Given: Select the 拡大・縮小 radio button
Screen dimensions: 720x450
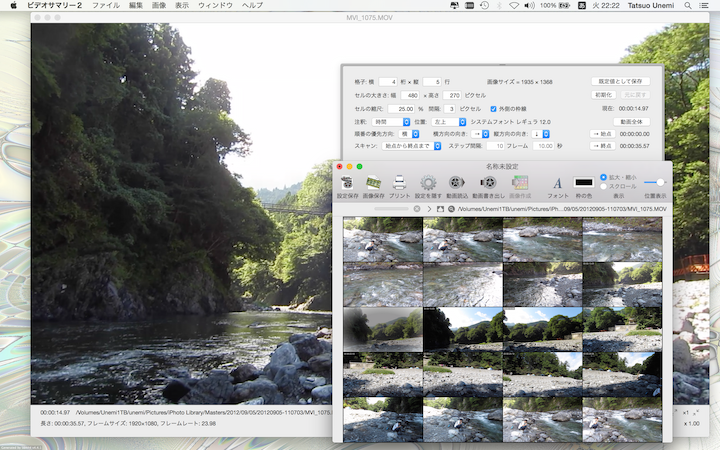Looking at the screenshot, I should click(x=603, y=177).
